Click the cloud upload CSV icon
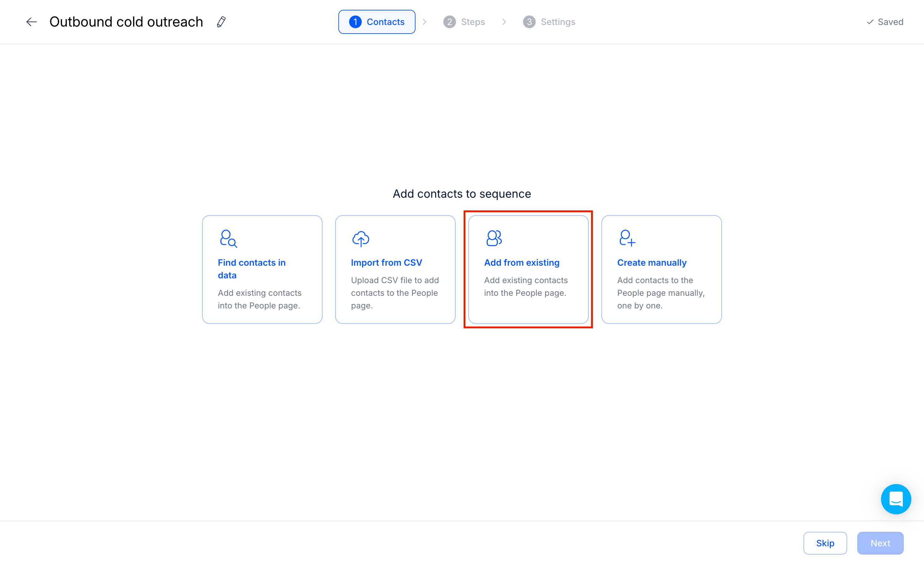 (361, 239)
